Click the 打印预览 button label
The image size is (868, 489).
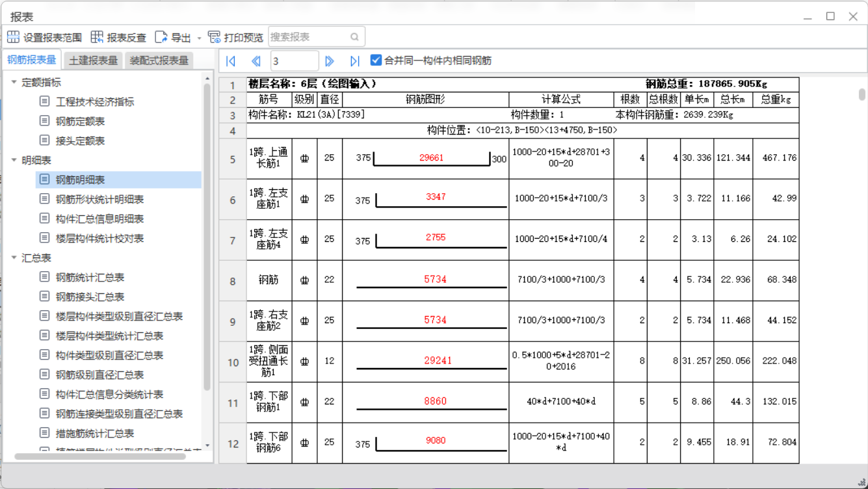(244, 38)
